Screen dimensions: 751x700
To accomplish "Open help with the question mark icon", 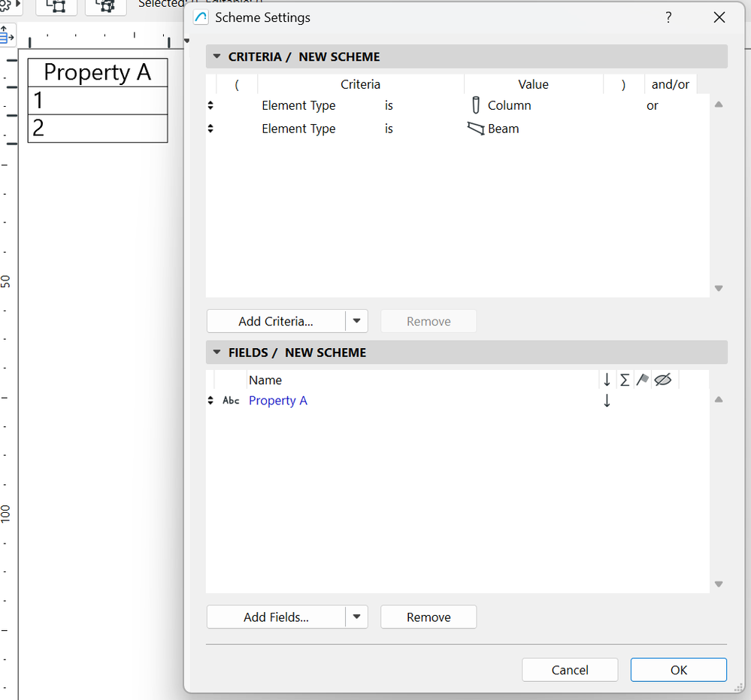I will pos(668,18).
